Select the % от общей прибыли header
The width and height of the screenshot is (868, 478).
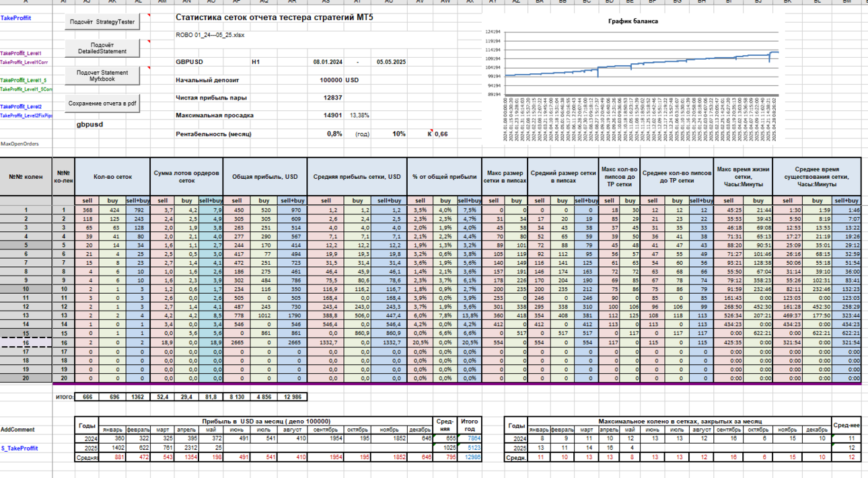coord(444,177)
